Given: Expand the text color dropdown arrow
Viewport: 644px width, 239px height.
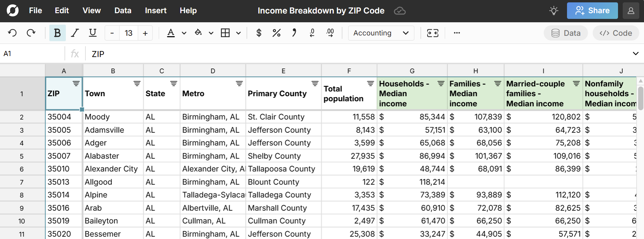Looking at the screenshot, I should click(x=184, y=33).
